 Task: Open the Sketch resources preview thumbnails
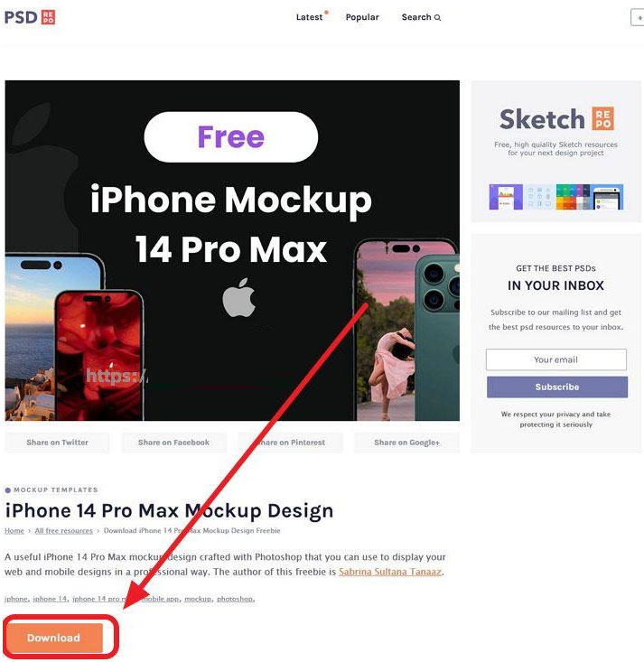coord(555,197)
